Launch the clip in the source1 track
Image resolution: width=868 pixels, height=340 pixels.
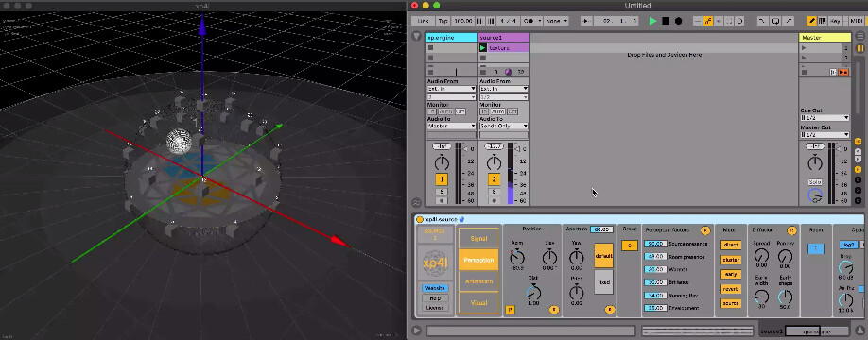[x=483, y=48]
